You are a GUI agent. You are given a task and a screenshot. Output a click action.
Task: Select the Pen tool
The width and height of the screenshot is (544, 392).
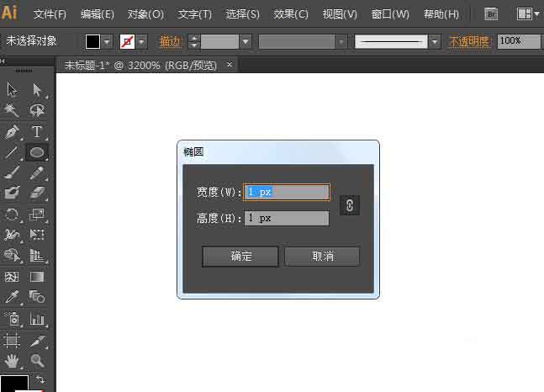tap(12, 132)
